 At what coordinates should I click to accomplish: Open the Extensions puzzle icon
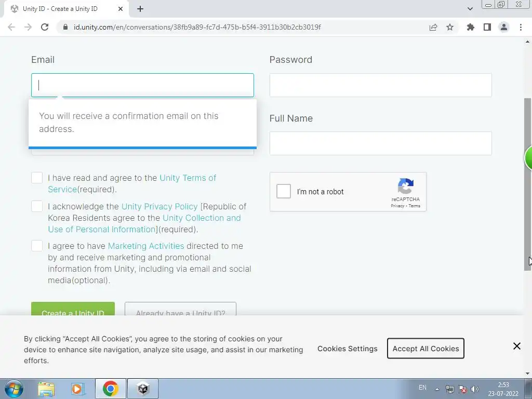(x=471, y=27)
